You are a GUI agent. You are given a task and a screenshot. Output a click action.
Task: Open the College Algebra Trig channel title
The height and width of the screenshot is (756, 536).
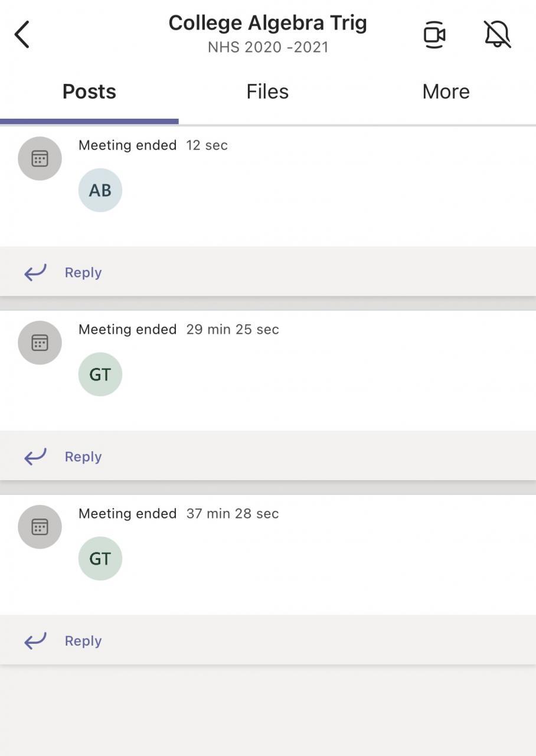(267, 24)
